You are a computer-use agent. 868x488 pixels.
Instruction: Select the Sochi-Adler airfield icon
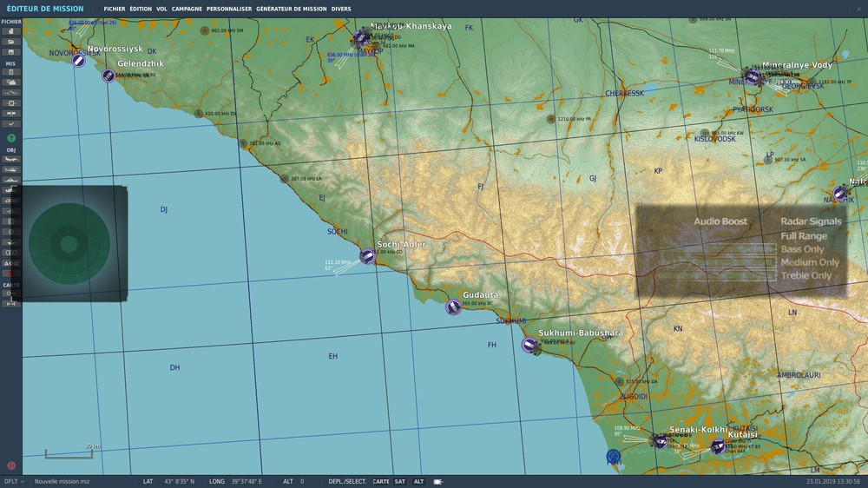(x=367, y=256)
